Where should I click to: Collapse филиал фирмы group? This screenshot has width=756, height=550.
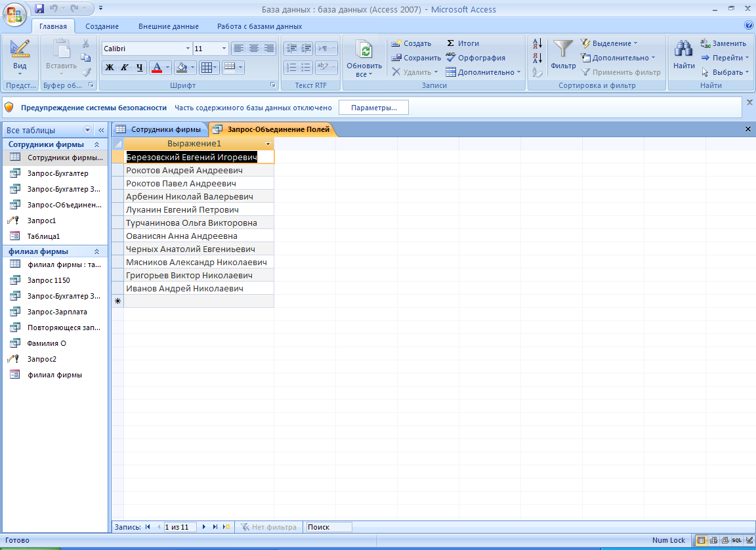[x=96, y=251]
